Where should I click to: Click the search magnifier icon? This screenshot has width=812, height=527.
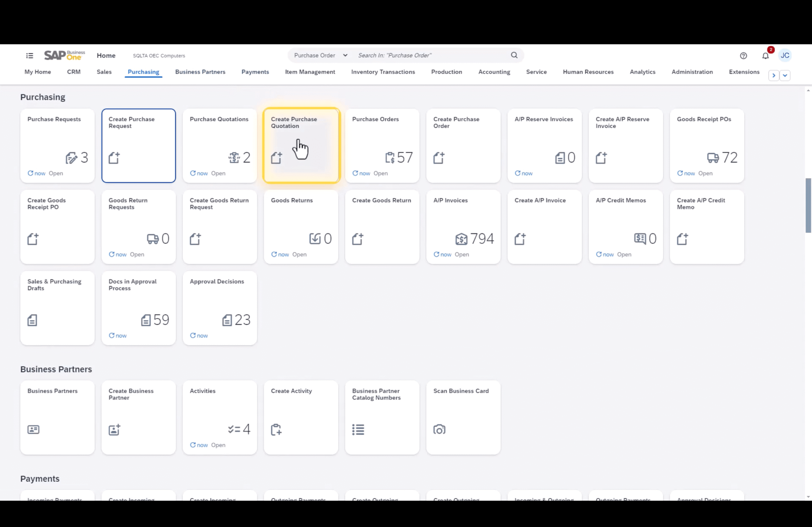(x=514, y=55)
